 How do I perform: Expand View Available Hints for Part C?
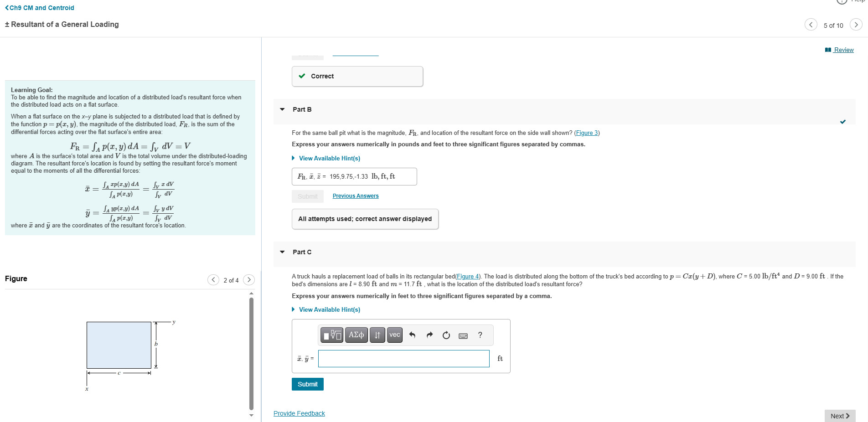[x=329, y=309]
